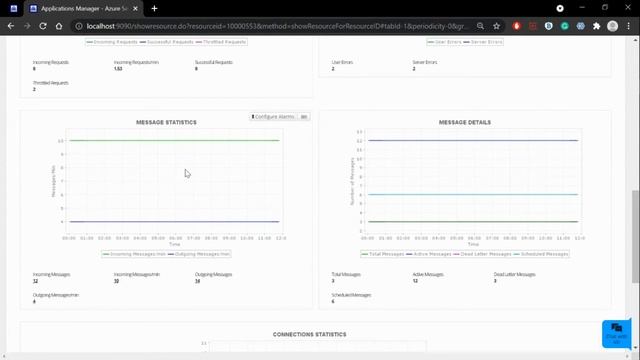Image resolution: width=640 pixels, height=360 pixels.
Task: Click the User Errors stat label
Action: (342, 62)
